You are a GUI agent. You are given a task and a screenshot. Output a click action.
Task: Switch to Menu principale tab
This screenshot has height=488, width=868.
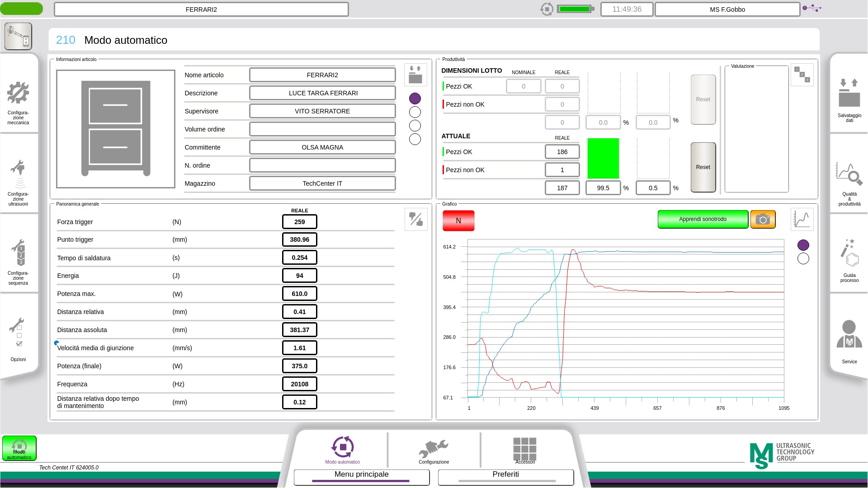[x=362, y=477]
